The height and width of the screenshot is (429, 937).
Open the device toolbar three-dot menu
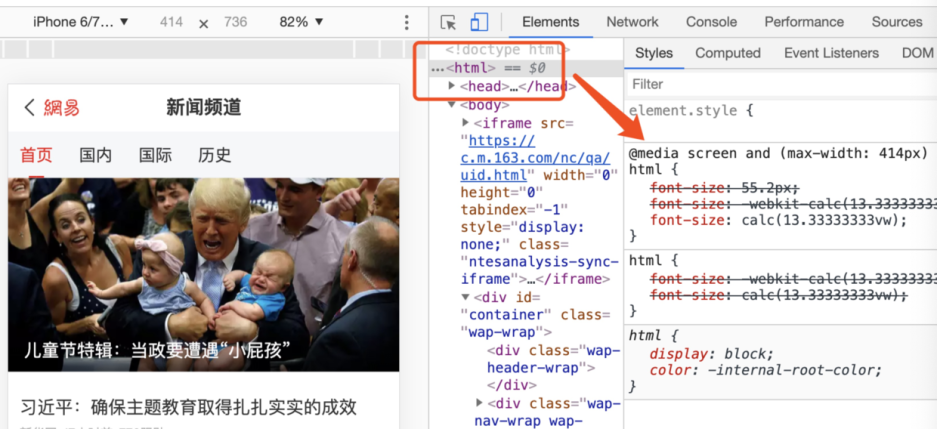coord(407,23)
